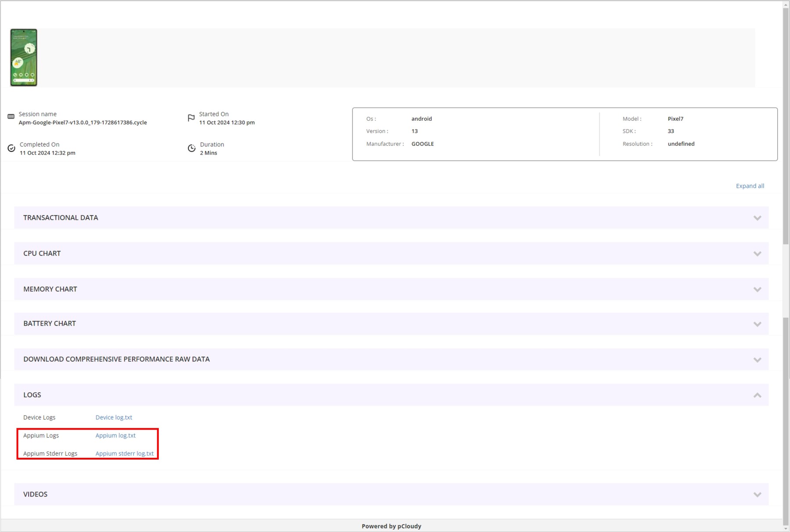Open the Pixel 7 device thumbnail
Image resolution: width=790 pixels, height=532 pixels.
tap(24, 58)
